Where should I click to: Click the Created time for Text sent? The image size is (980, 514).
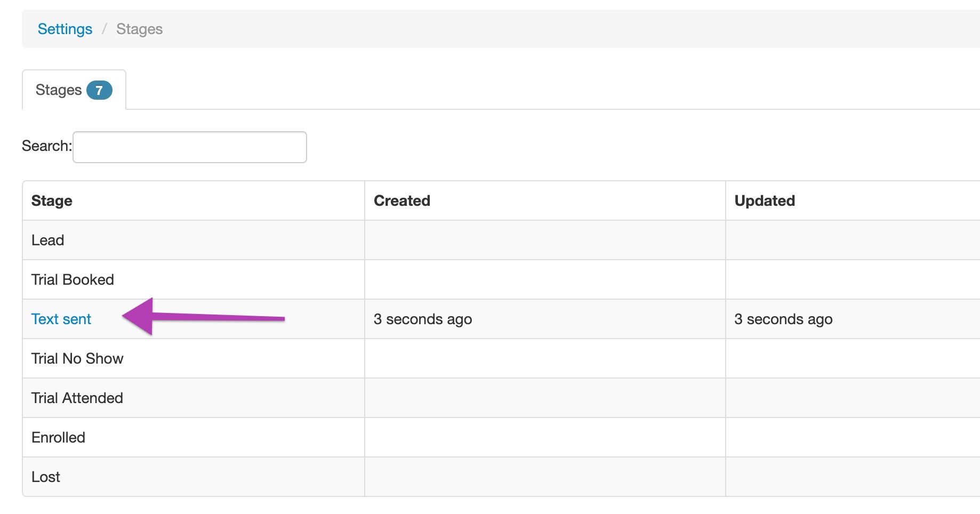422,319
